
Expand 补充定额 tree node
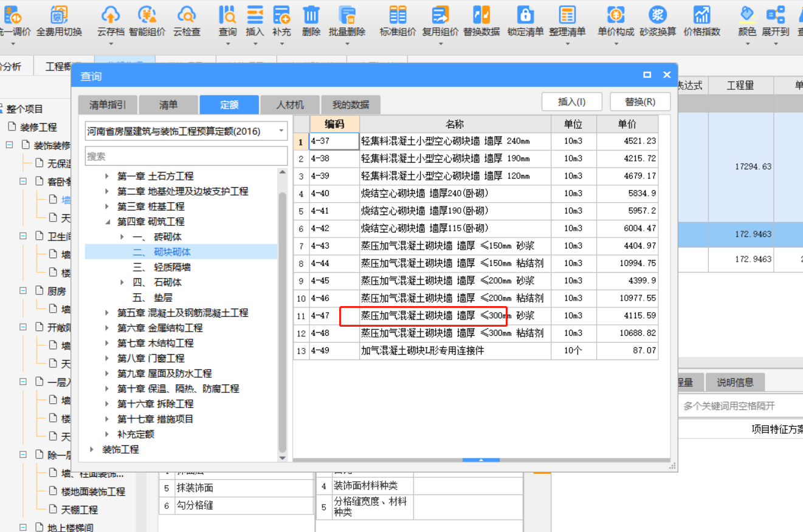click(107, 434)
